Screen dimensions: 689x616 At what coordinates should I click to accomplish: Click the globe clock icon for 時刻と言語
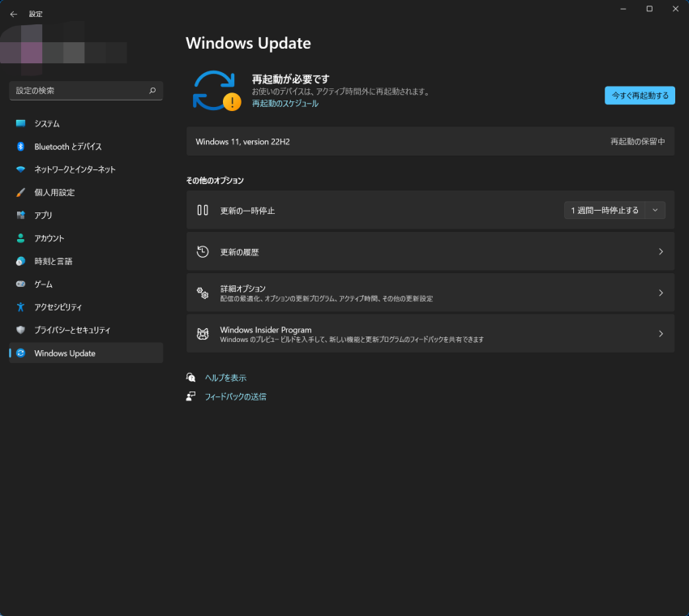(x=20, y=261)
